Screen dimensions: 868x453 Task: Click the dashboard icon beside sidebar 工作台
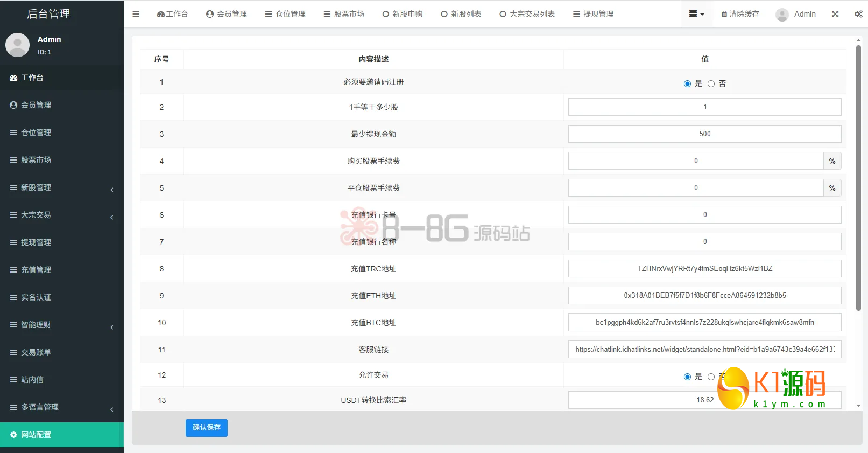tap(13, 78)
